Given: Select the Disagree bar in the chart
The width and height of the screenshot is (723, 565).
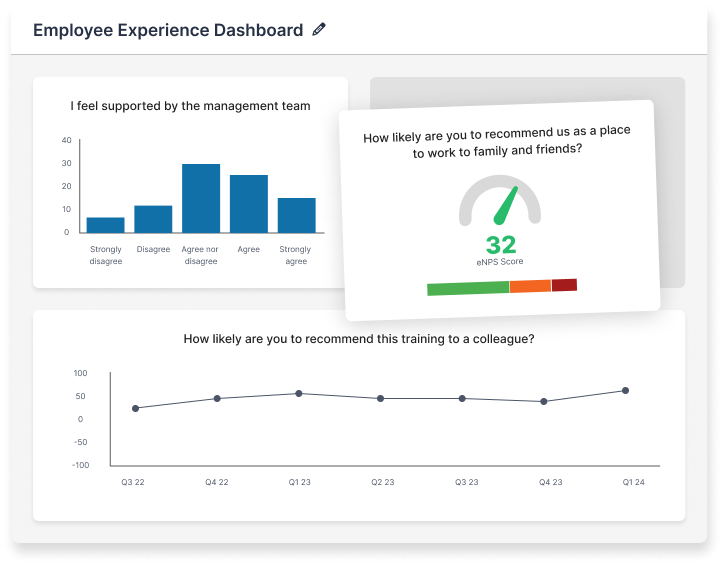Looking at the screenshot, I should coord(153,219).
